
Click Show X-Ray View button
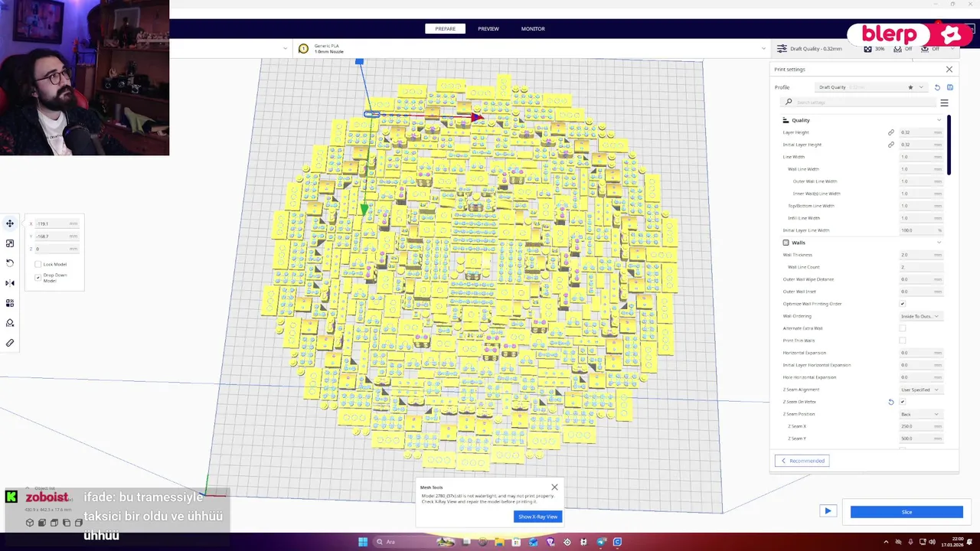538,517
